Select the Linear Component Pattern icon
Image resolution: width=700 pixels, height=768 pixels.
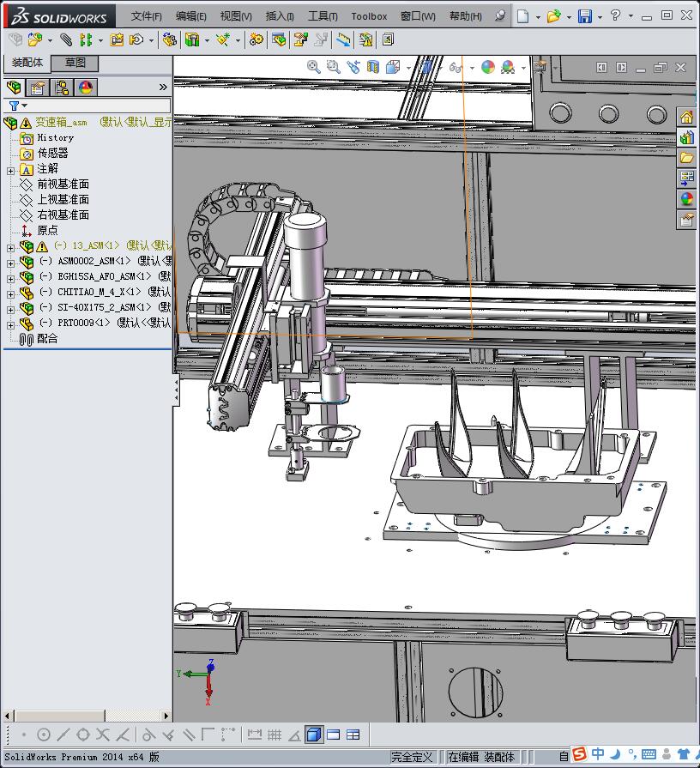[86, 39]
